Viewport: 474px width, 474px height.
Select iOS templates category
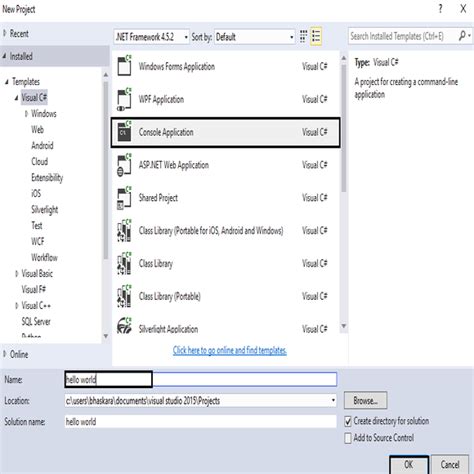(x=36, y=193)
